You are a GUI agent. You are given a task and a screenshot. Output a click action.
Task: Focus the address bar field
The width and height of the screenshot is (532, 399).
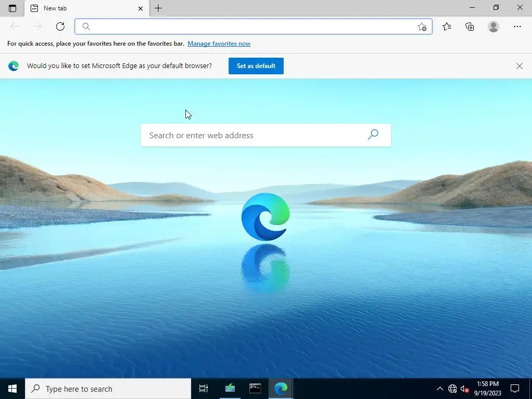(x=254, y=26)
